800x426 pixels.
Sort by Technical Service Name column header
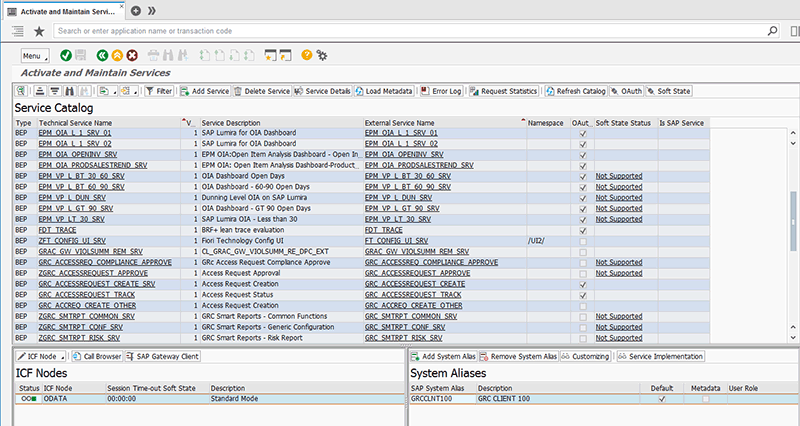pyautogui.click(x=75, y=122)
